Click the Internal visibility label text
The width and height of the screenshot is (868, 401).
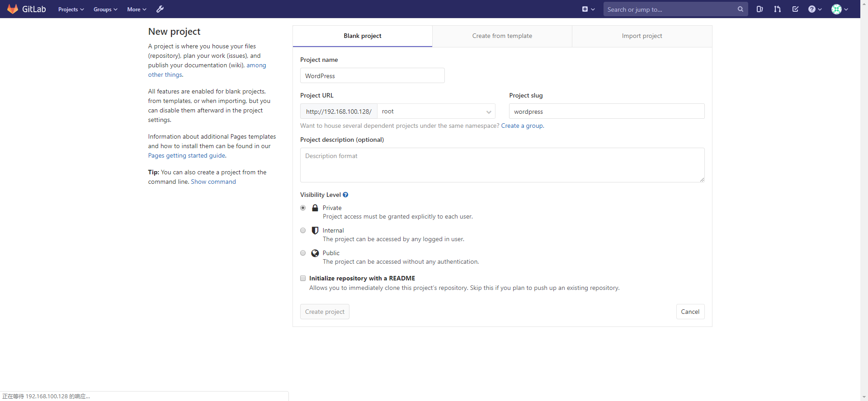[x=333, y=230]
